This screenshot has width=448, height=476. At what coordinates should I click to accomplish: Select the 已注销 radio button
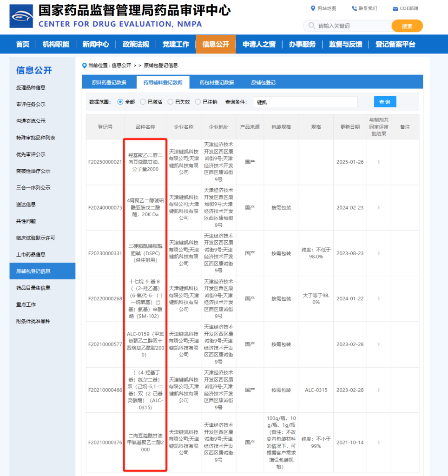(198, 102)
